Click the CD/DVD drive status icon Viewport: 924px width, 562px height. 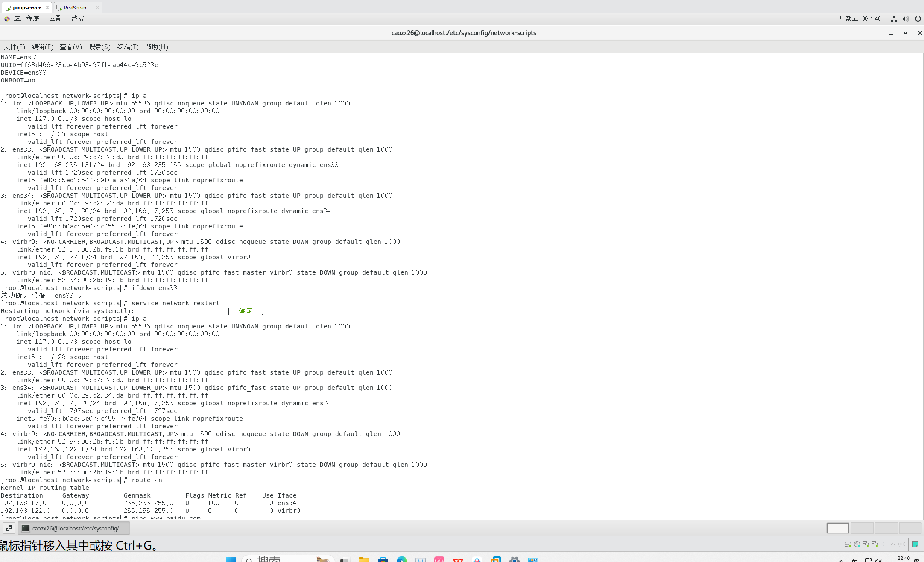point(857,544)
